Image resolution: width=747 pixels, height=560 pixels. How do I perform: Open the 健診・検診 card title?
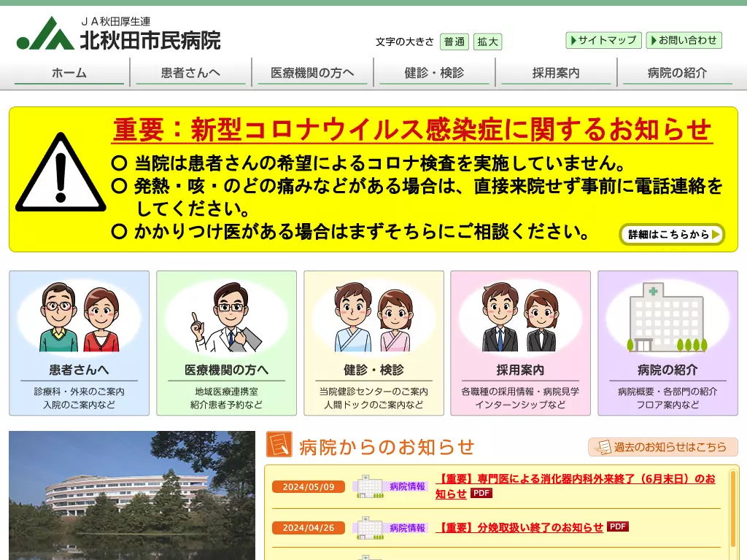click(373, 370)
